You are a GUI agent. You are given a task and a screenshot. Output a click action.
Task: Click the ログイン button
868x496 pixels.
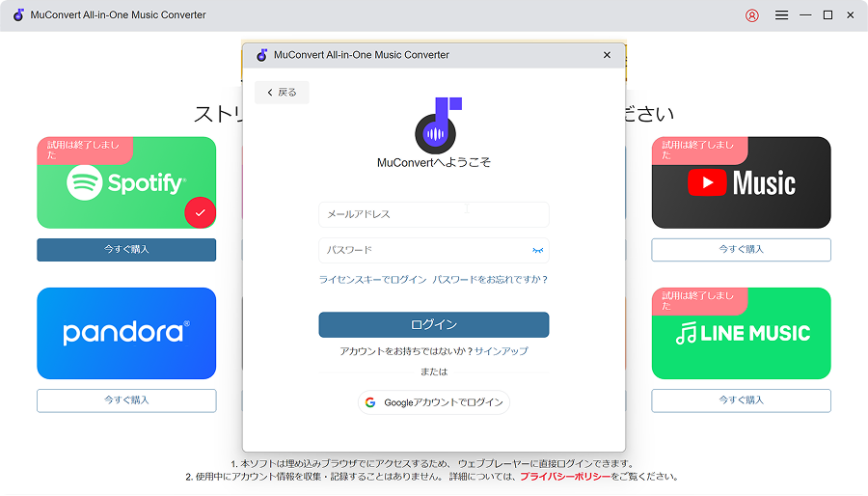[x=433, y=325]
